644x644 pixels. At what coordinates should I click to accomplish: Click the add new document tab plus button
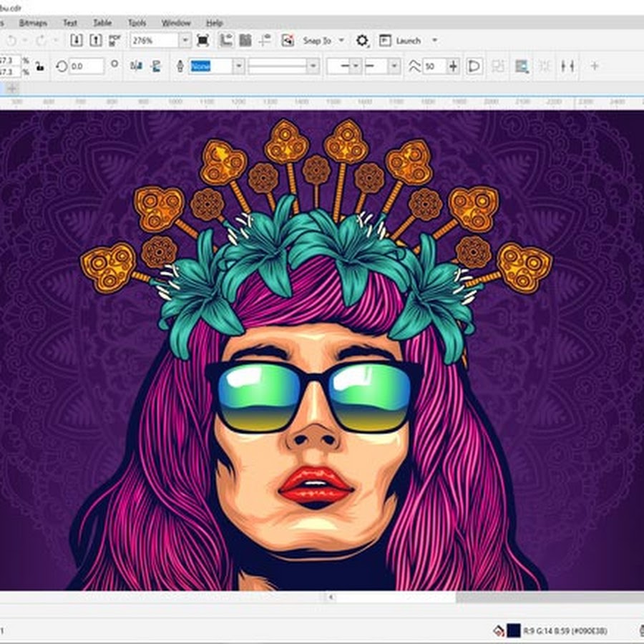(11, 88)
